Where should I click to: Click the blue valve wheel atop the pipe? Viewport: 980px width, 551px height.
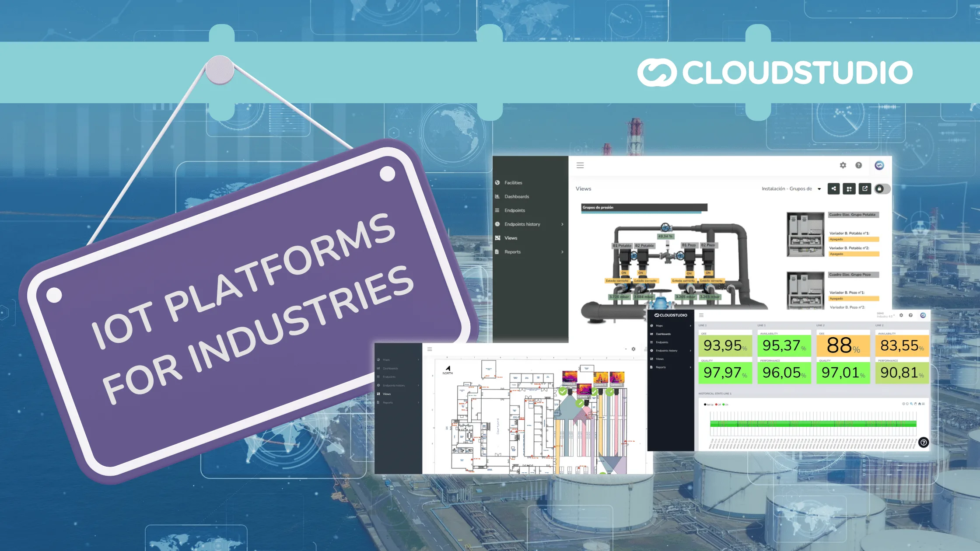point(665,227)
